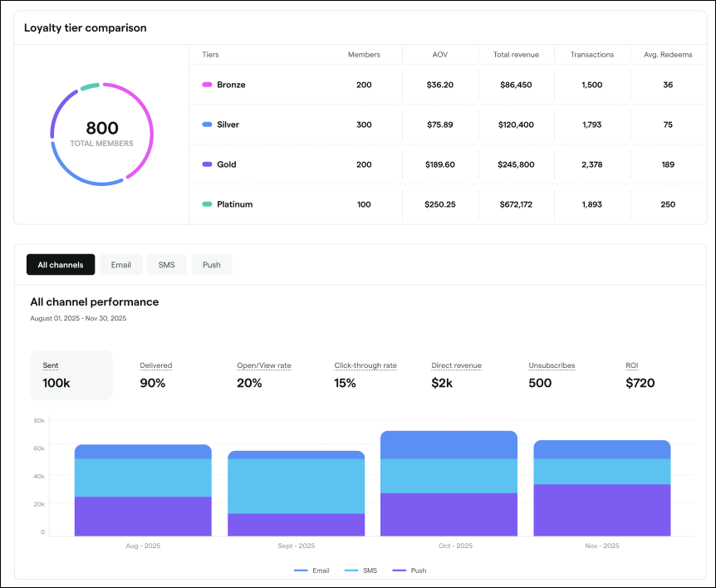
Task: Click the pink Bronze segment of donut chart
Action: click(147, 125)
